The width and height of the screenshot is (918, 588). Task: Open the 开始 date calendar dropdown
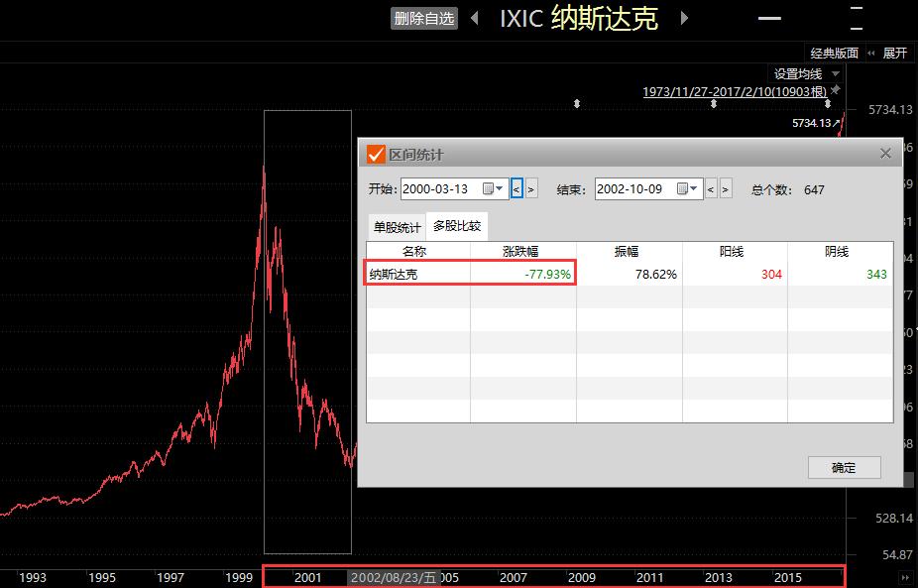click(x=493, y=188)
